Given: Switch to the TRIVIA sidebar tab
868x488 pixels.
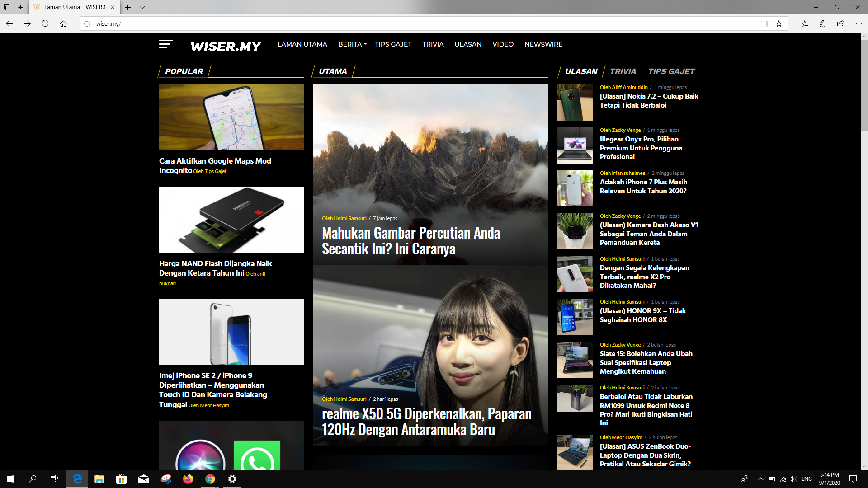Looking at the screenshot, I should click(623, 71).
